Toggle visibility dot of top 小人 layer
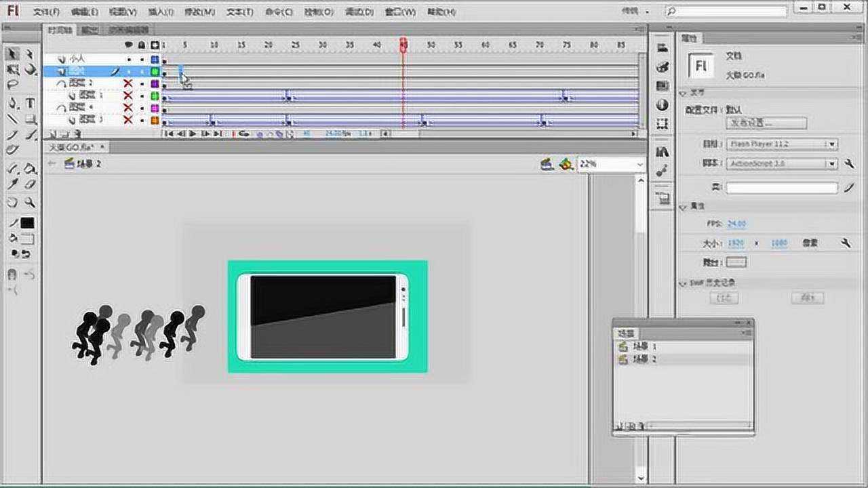Image resolution: width=868 pixels, height=488 pixels. (x=129, y=59)
